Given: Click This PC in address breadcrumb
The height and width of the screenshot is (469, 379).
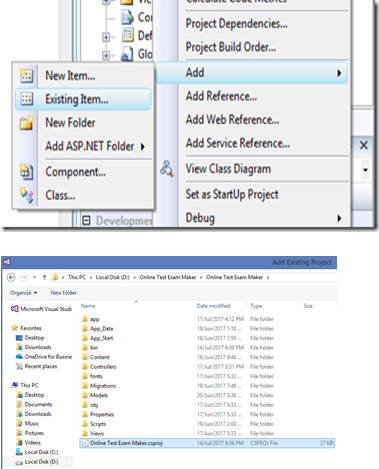Looking at the screenshot, I should pyautogui.click(x=77, y=277).
